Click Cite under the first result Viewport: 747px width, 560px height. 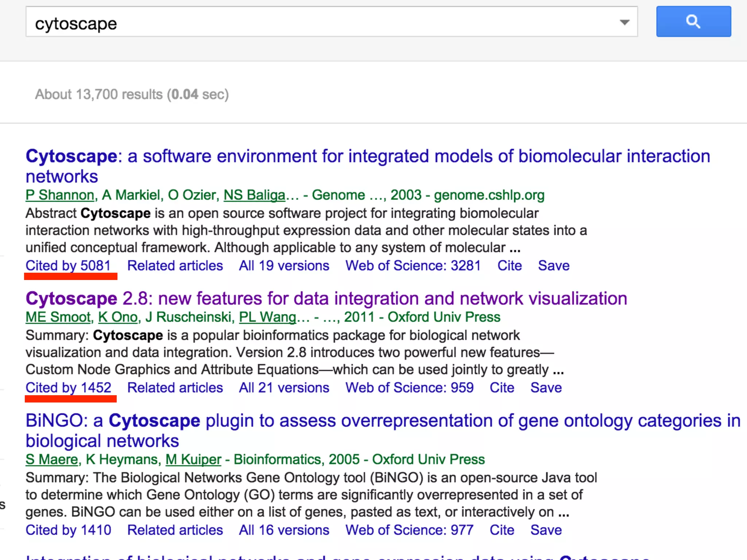tap(510, 266)
